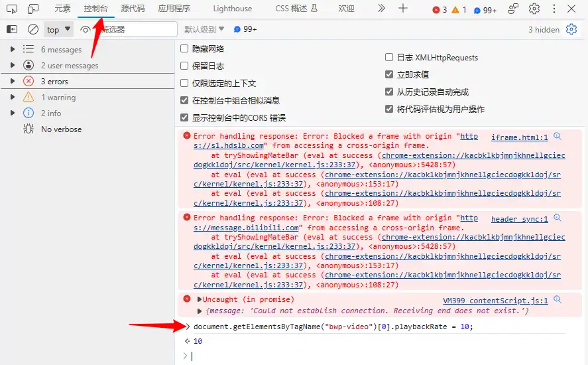This screenshot has width=588, height=365.
Task: Open the 源代码 tab
Action: click(x=133, y=9)
